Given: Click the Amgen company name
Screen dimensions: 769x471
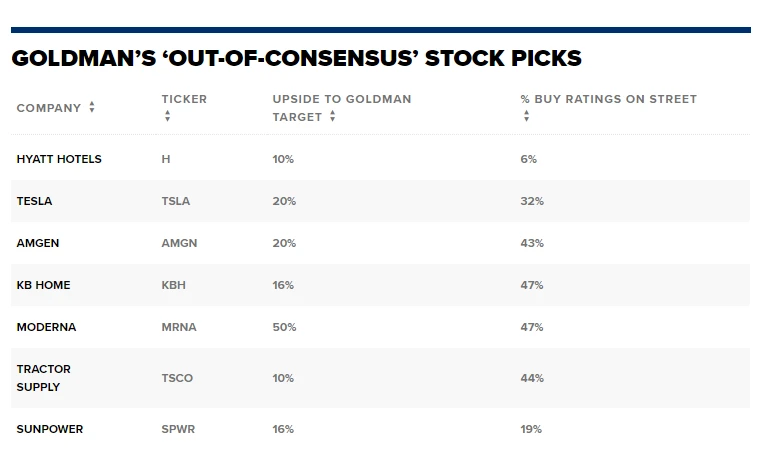Looking at the screenshot, I should pyautogui.click(x=37, y=243).
